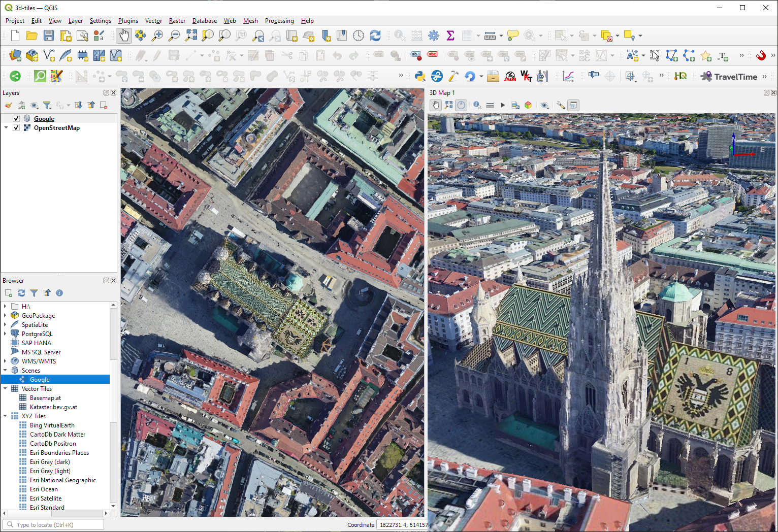Expand the OpenStreetMap layer legend

(x=6, y=127)
